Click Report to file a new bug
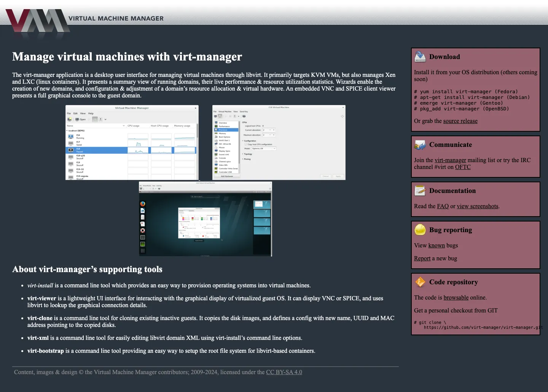This screenshot has height=392, width=548. click(422, 258)
